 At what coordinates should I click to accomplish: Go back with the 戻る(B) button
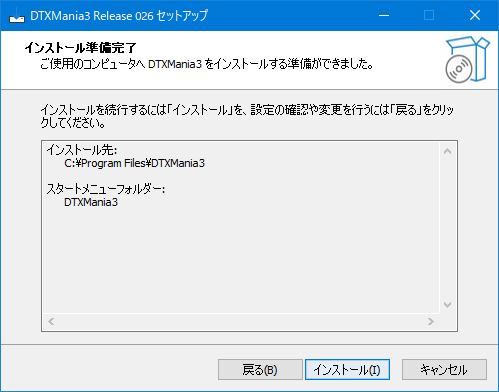[260, 369]
